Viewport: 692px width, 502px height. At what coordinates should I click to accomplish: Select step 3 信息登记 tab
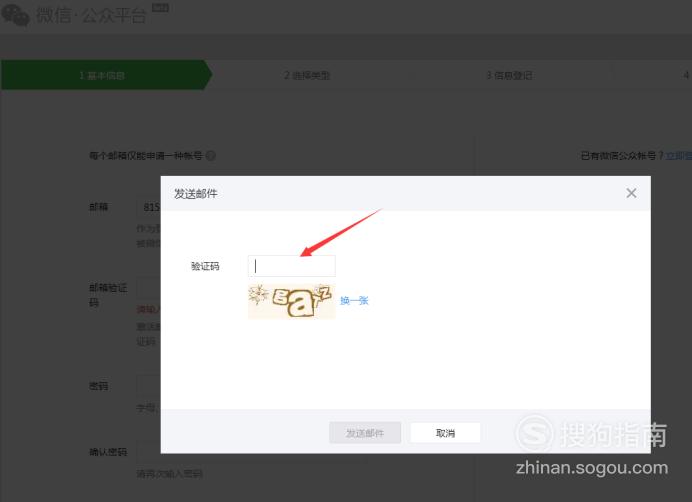tap(509, 75)
